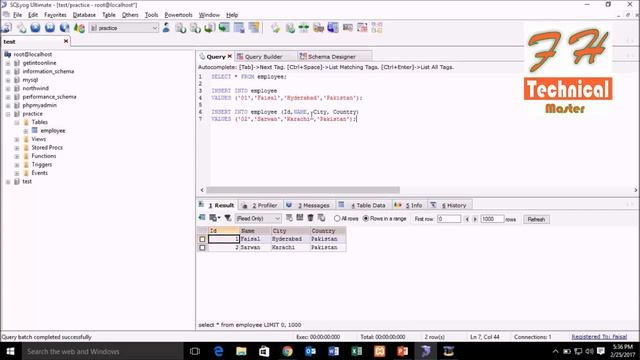Open the Favorites menu
The height and width of the screenshot is (360, 640).
[x=55, y=15]
